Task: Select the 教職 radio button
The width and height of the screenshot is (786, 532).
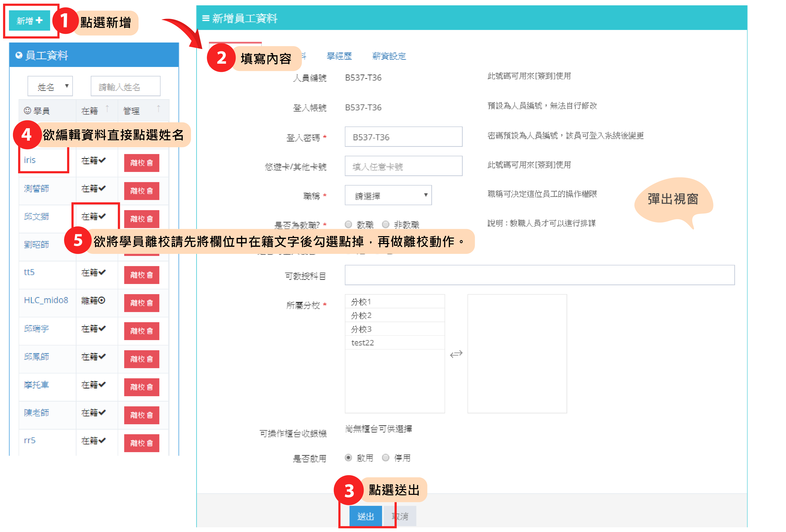Action: point(348,224)
